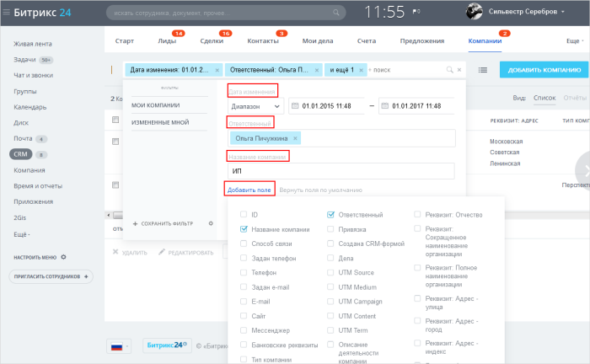This screenshot has height=364, width=590.
Task: Click horizontal scrollbar left arrow in table
Action: point(109,215)
